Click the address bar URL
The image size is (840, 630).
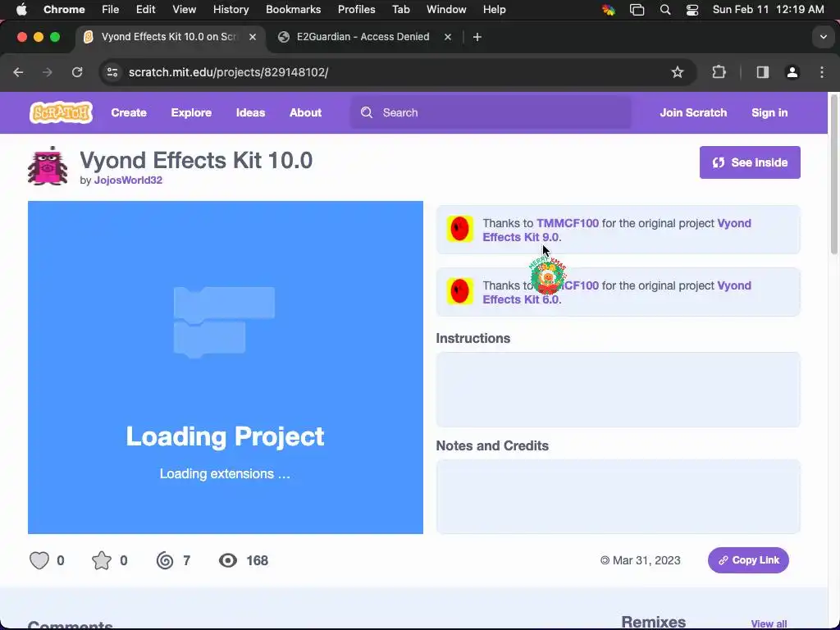point(228,72)
